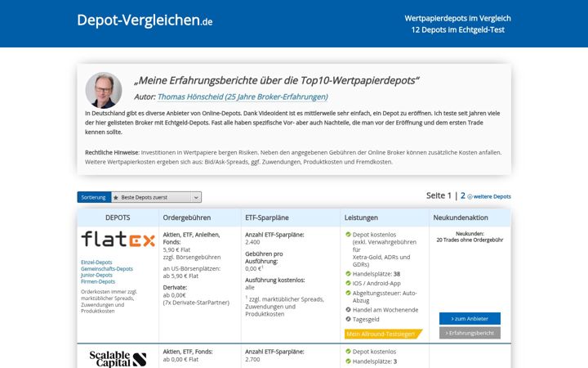Viewport: 588px width, 368px height.
Task: Click green check beside flatex Depot kostenlos
Action: 348,235
